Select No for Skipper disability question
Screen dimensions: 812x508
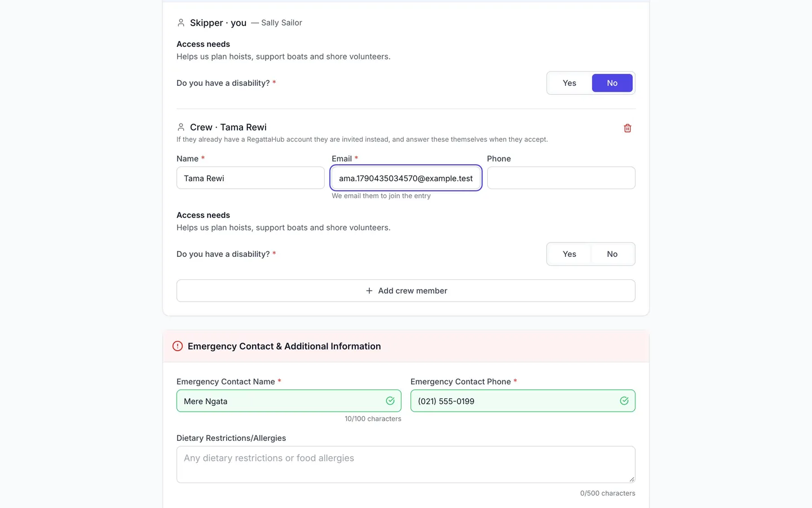pos(612,83)
